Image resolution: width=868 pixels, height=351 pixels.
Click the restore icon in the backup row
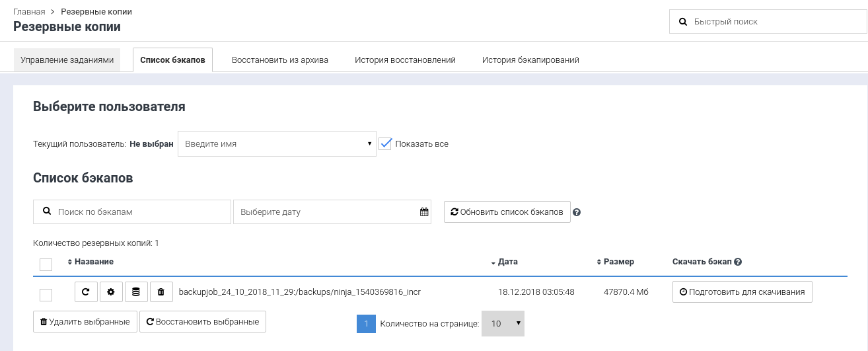(x=86, y=292)
